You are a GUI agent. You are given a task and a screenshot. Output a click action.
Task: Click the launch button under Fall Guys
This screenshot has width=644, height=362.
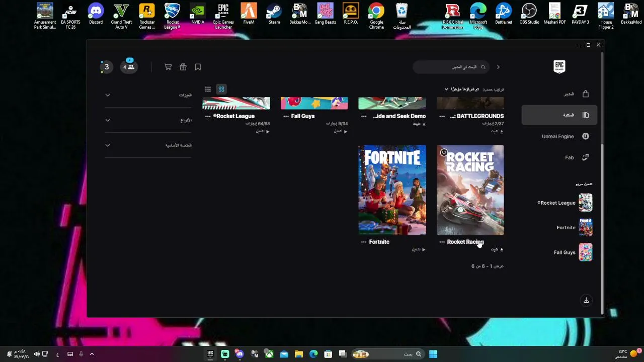[341, 131]
